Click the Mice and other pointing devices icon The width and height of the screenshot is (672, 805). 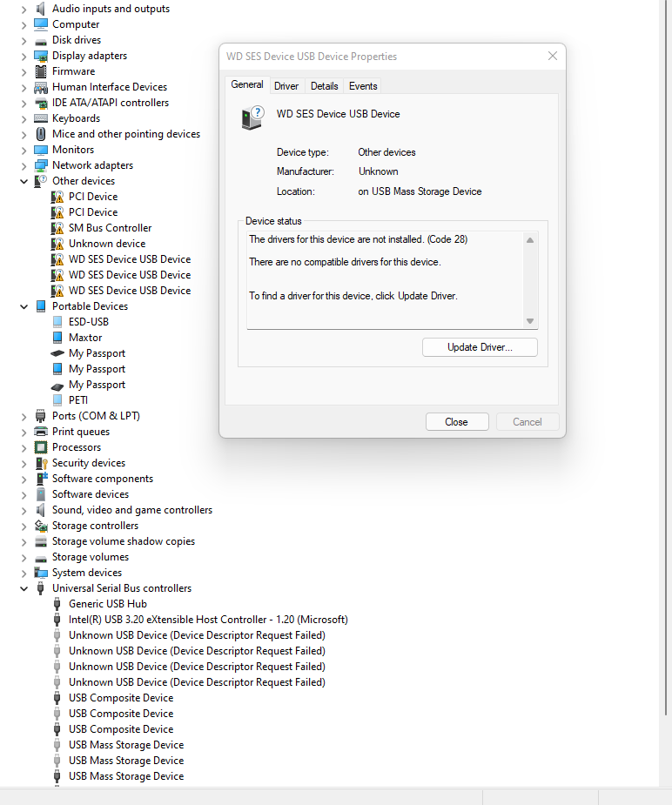(41, 134)
